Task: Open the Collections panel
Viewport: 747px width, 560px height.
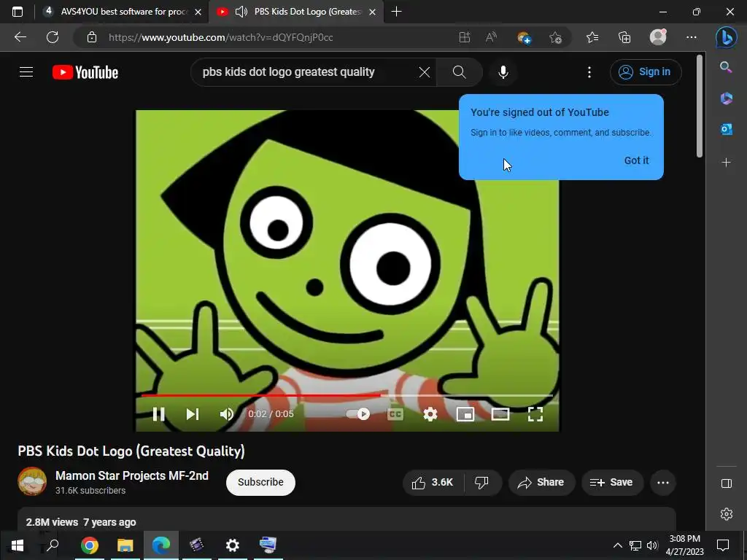Action: [624, 37]
